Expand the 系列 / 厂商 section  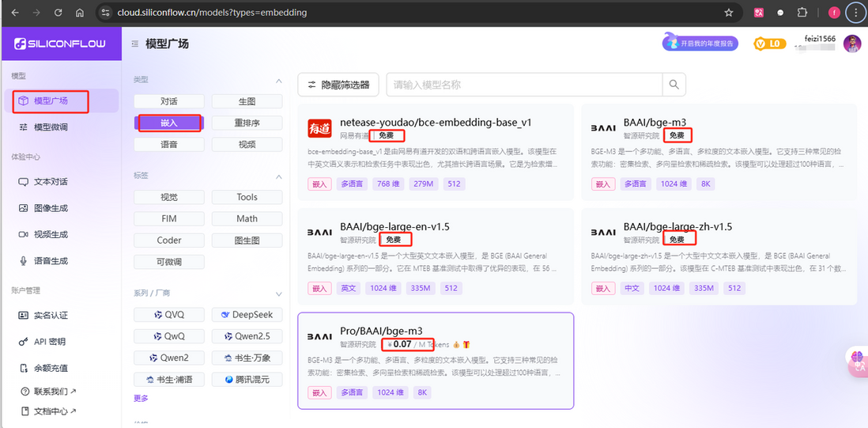(278, 294)
